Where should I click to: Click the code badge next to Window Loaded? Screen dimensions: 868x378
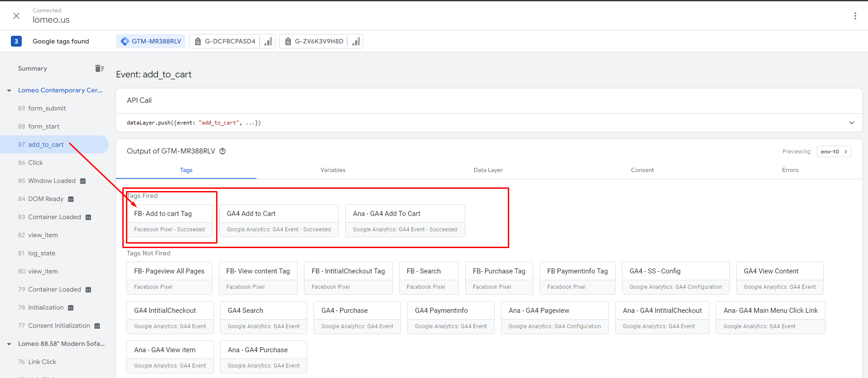tap(83, 181)
